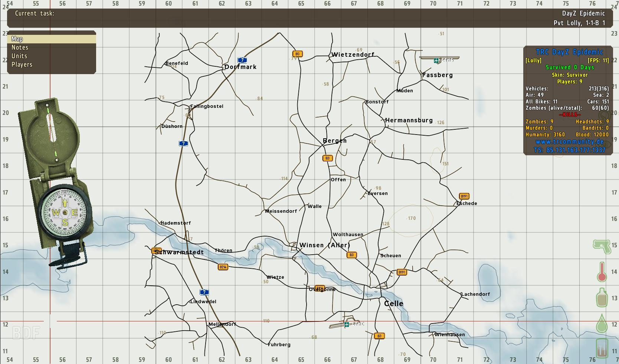Click the B3 road sign near Wolthausen
The image size is (619, 364).
[351, 255]
